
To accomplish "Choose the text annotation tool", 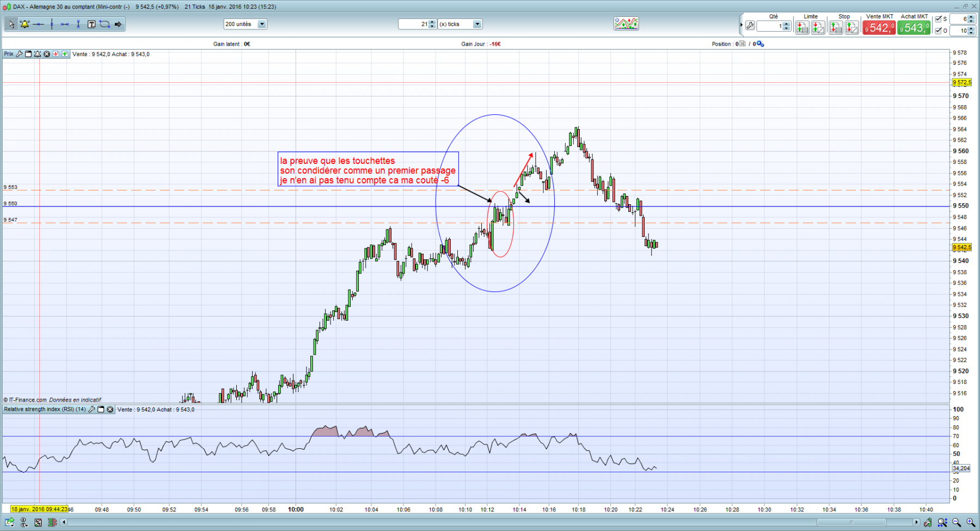I will (91, 24).
